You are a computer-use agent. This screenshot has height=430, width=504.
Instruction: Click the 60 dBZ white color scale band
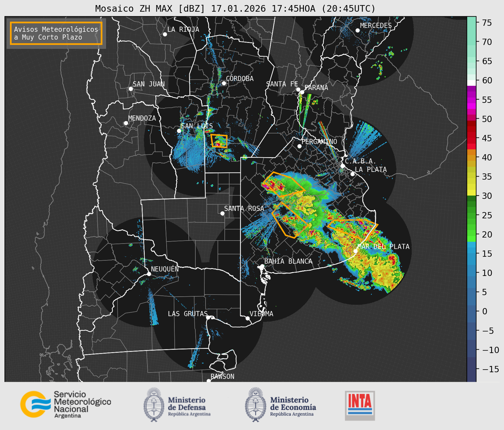(471, 83)
